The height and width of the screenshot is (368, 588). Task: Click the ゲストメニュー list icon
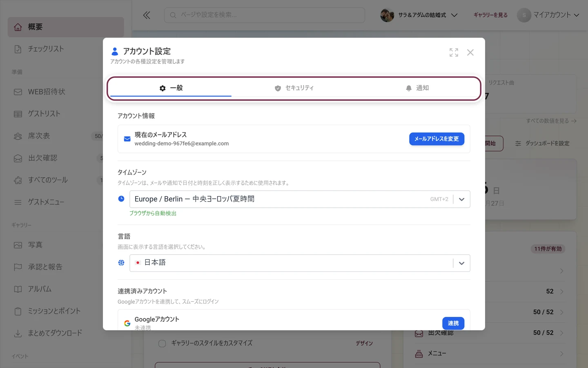[x=18, y=202]
